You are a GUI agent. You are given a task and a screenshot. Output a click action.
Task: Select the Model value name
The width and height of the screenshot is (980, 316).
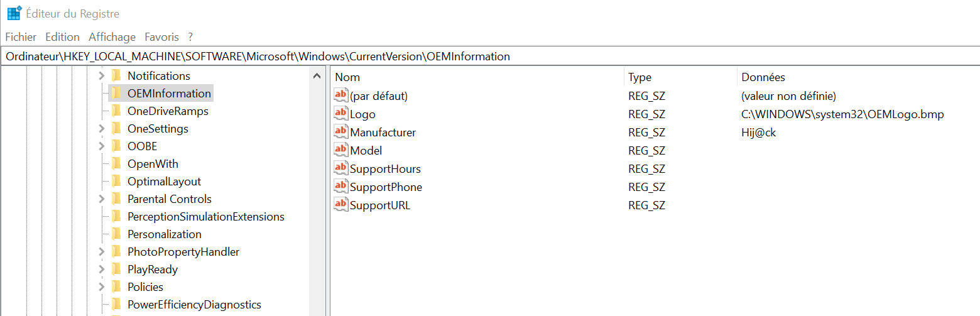366,151
